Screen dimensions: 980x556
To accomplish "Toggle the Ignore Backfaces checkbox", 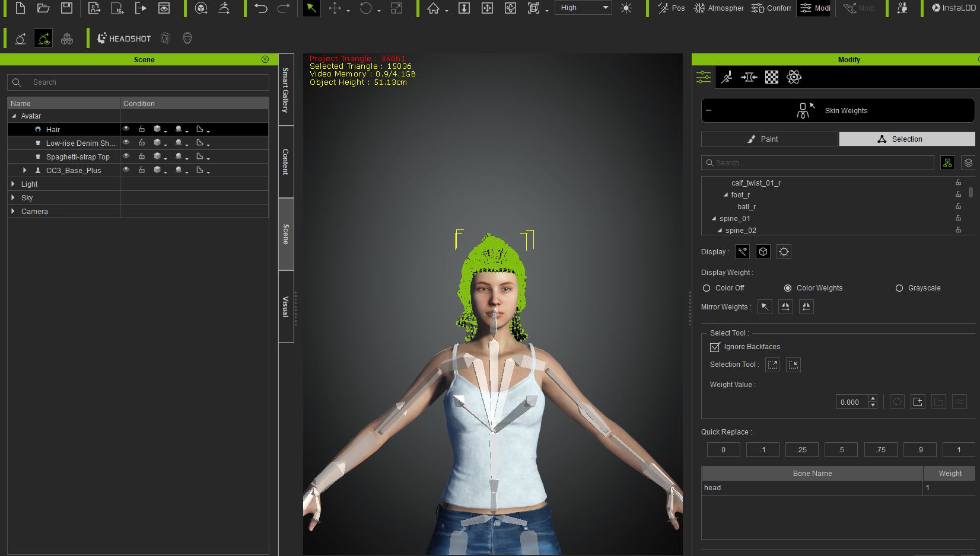I will [x=715, y=347].
